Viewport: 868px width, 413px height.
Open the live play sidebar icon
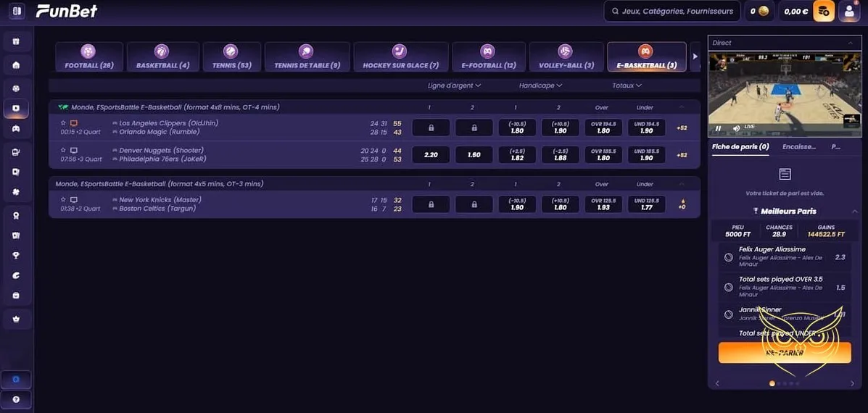(x=16, y=109)
